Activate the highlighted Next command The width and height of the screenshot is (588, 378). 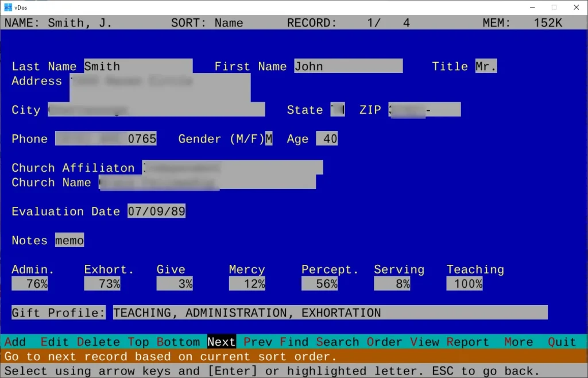tap(222, 342)
